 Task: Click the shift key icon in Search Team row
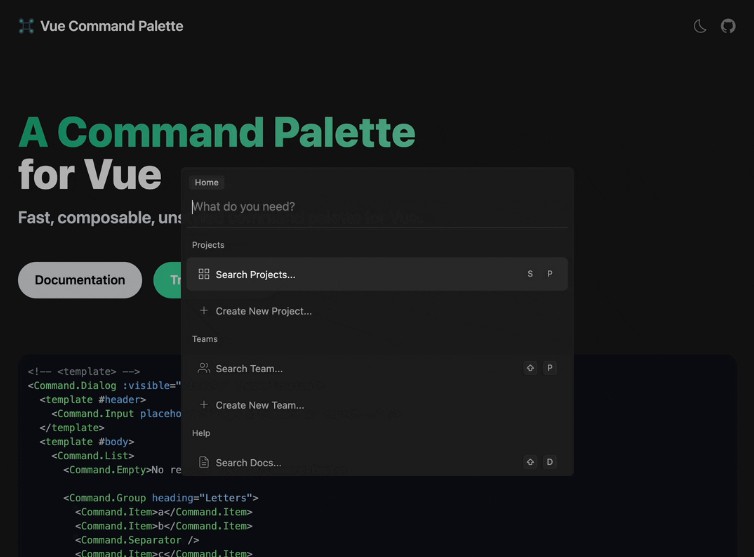pos(530,368)
